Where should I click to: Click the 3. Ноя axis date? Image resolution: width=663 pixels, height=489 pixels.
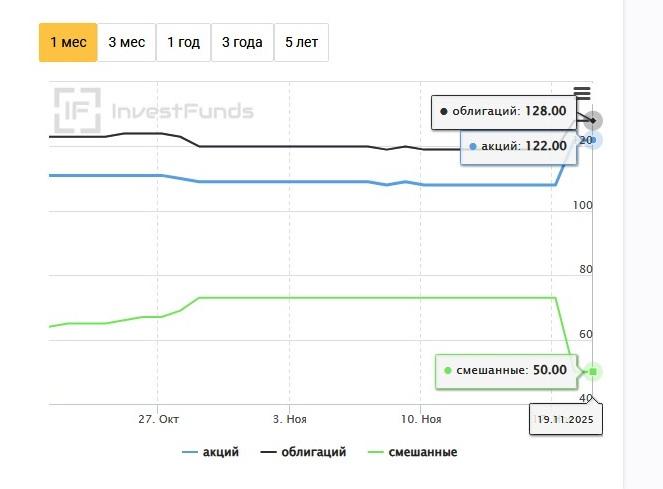tap(289, 419)
